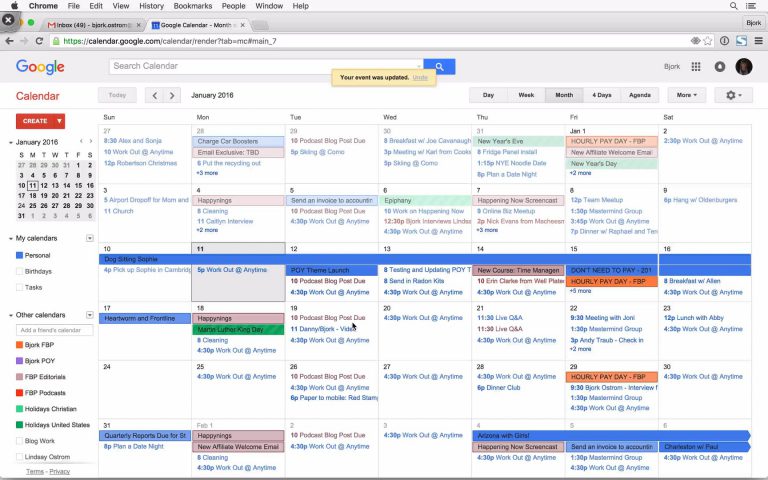Image resolution: width=768 pixels, height=480 pixels.
Task: Expand the More dropdown menu
Action: click(x=686, y=95)
